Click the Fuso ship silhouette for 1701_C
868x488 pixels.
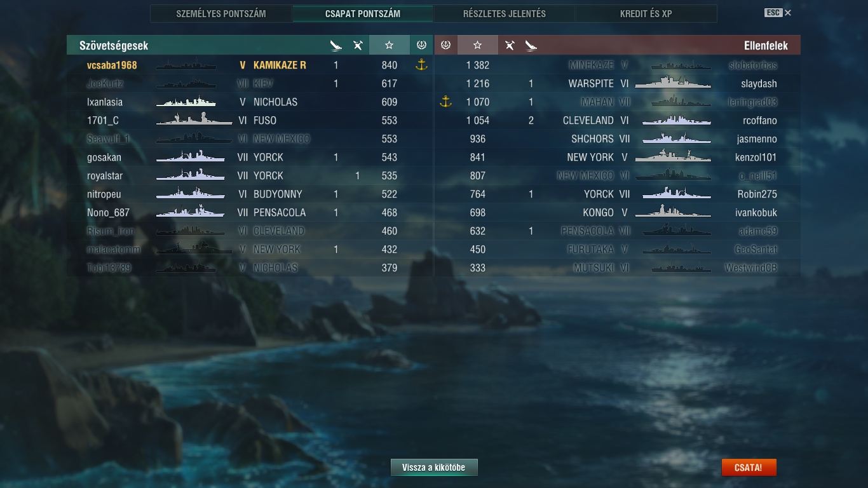tap(194, 119)
